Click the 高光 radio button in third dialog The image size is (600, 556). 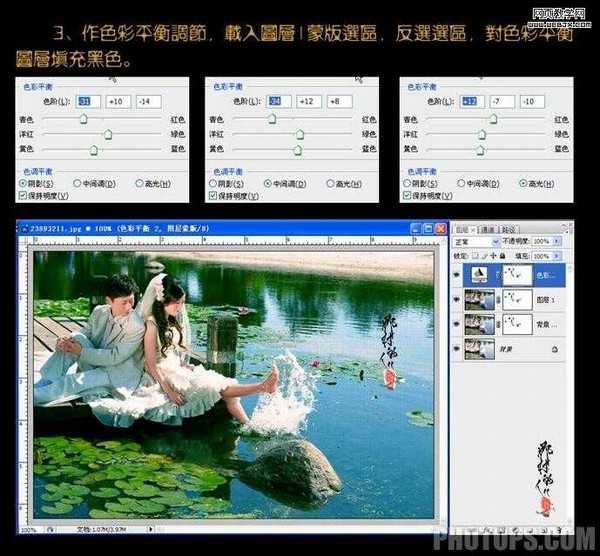(523, 184)
